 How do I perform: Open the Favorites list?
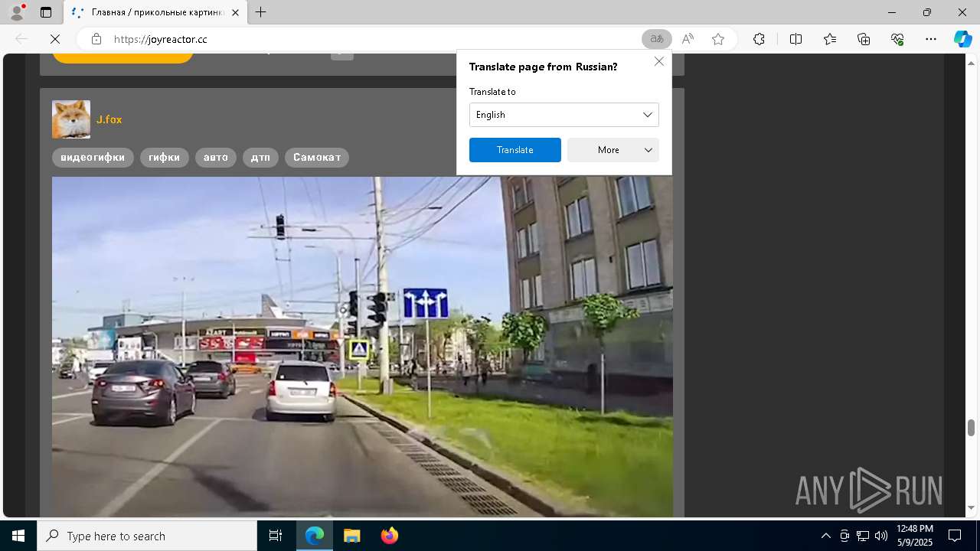point(830,39)
